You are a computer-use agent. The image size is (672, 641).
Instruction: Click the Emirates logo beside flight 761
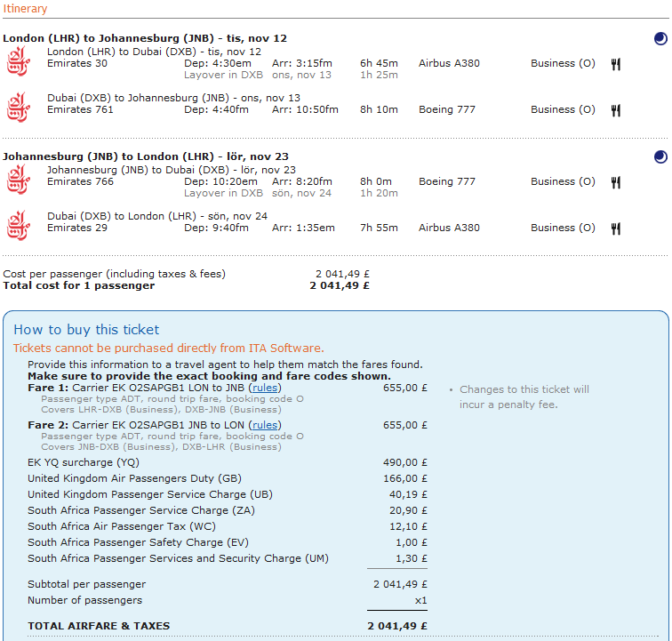pos(19,108)
